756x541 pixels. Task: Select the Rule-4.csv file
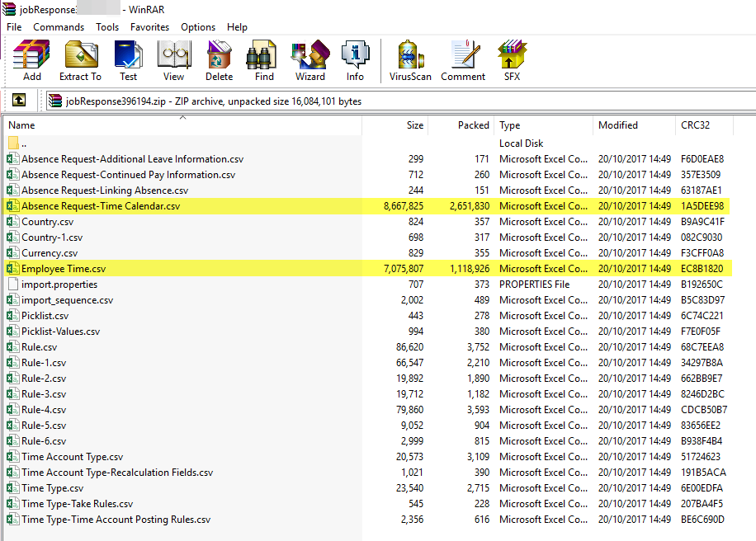(44, 410)
